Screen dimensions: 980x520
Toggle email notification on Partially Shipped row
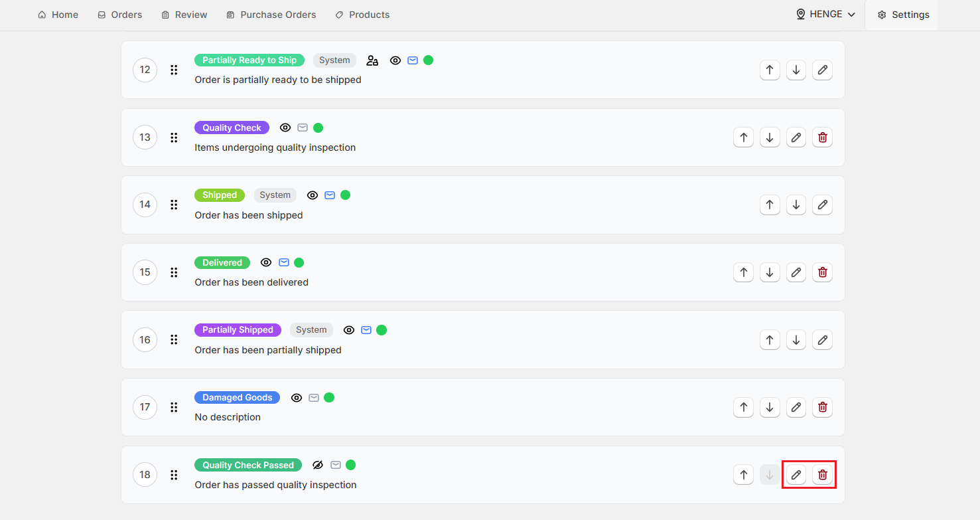tap(366, 330)
